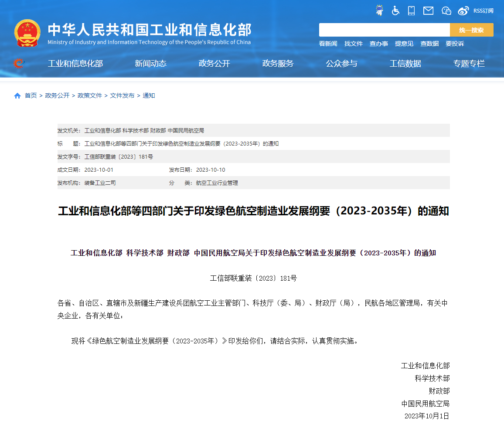Open the 要投诉 quick link
The height and width of the screenshot is (421, 504).
pos(455,44)
